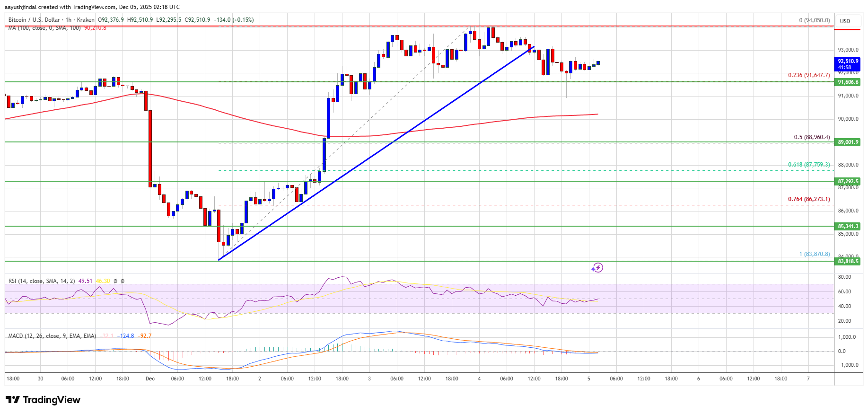Viewport: 868px width, 414px height.
Task: Click the green 83,818.5 price tag
Action: [x=848, y=261]
